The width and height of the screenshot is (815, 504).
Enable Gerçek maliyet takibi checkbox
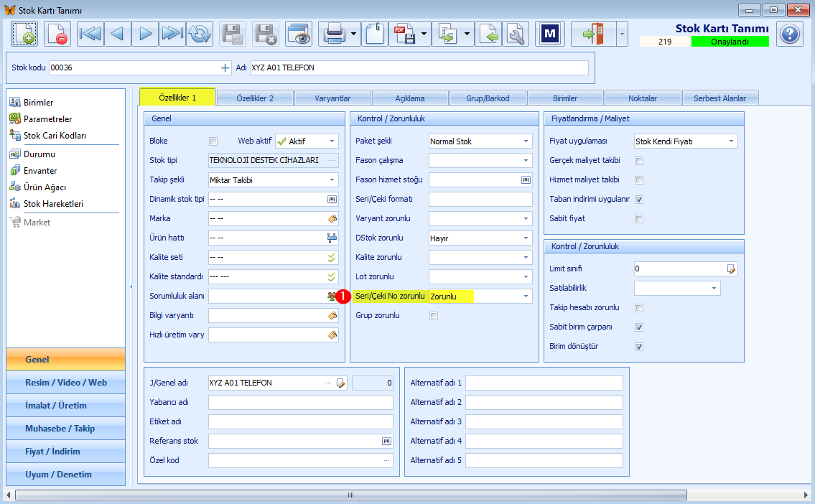coord(639,161)
